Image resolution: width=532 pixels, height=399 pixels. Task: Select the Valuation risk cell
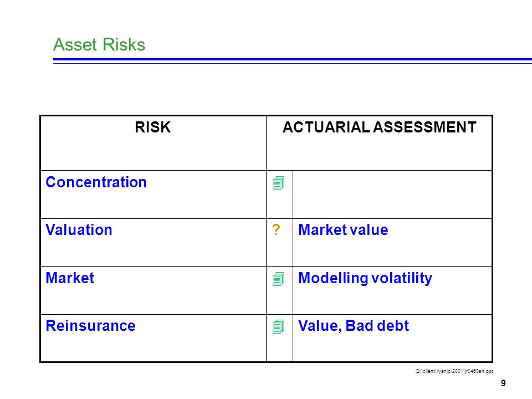click(x=154, y=243)
